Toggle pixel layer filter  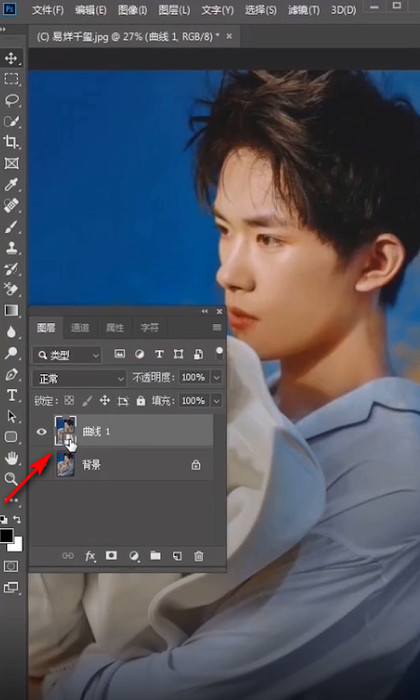(120, 354)
